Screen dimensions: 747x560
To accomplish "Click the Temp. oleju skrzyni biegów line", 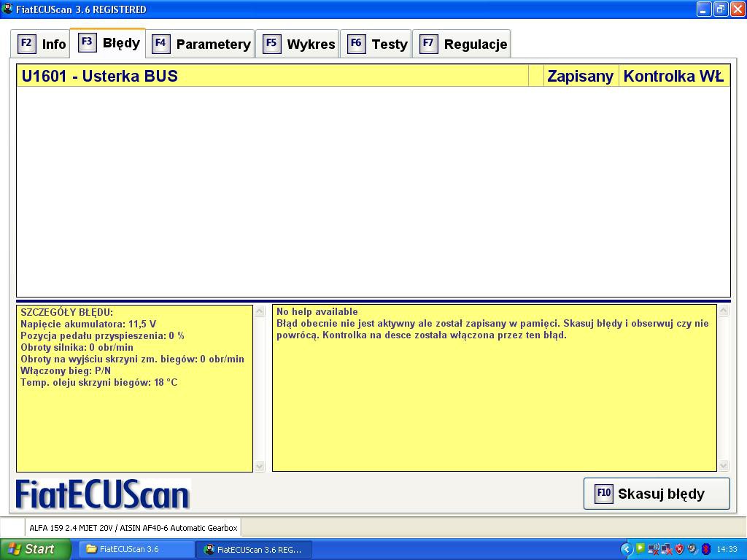I will (98, 382).
